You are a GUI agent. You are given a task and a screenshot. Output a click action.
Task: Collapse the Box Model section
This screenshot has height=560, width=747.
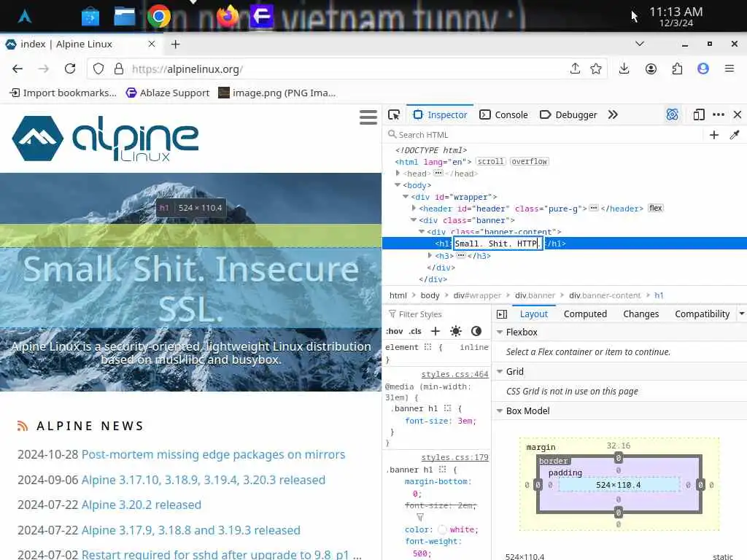pos(500,411)
